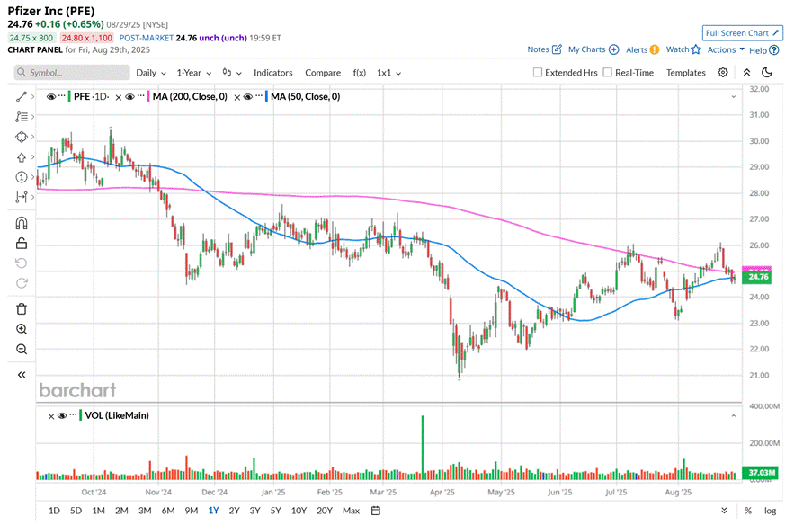Click the MA 200 pink color swatch
Viewport: 812px width, 525px height.
click(x=148, y=97)
